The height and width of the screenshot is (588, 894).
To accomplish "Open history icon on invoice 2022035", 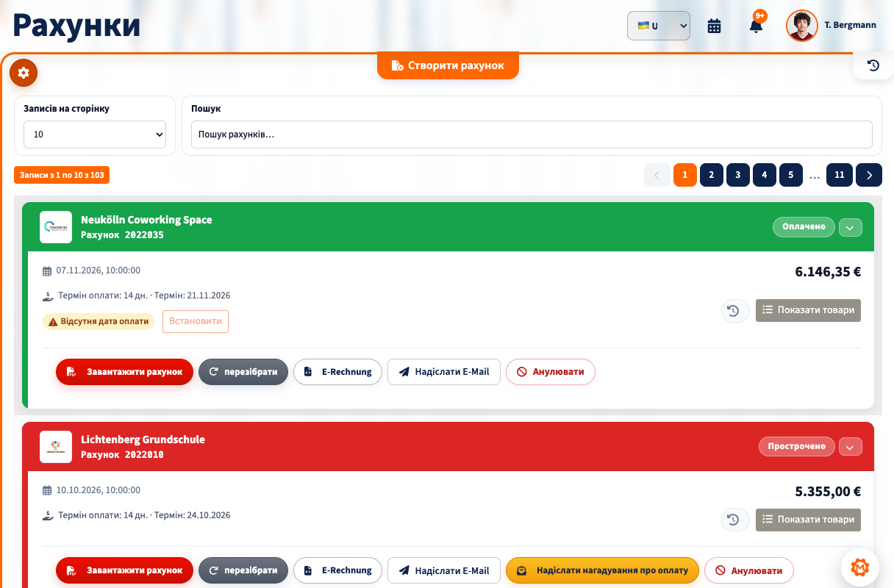I will [x=734, y=311].
